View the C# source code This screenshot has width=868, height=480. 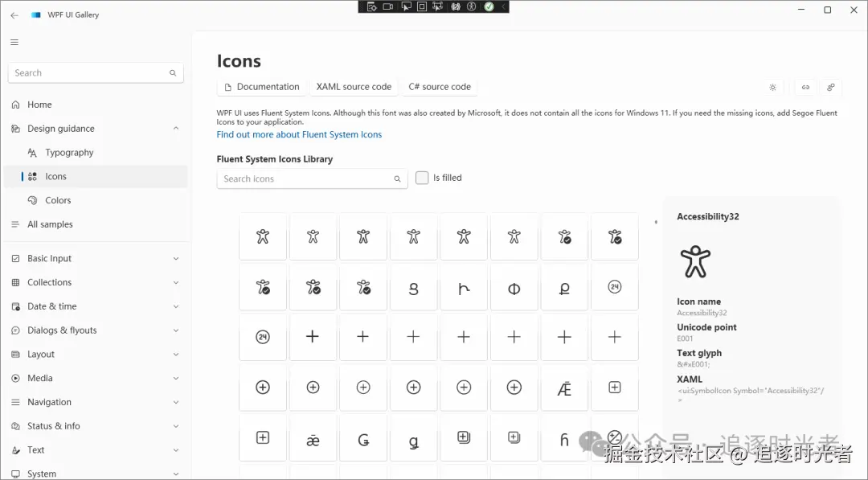(x=440, y=87)
